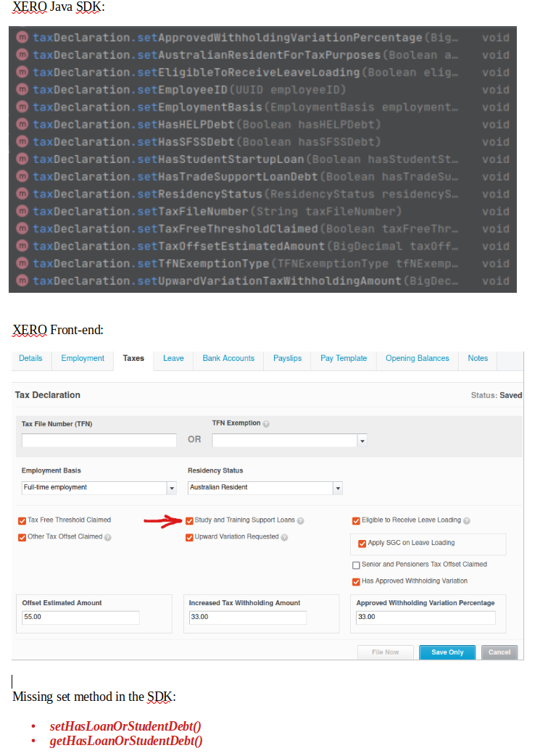The width and height of the screenshot is (535, 756).
Task: Click method icon beside setTaxOffsetEstimatedAmount
Action: [22, 246]
